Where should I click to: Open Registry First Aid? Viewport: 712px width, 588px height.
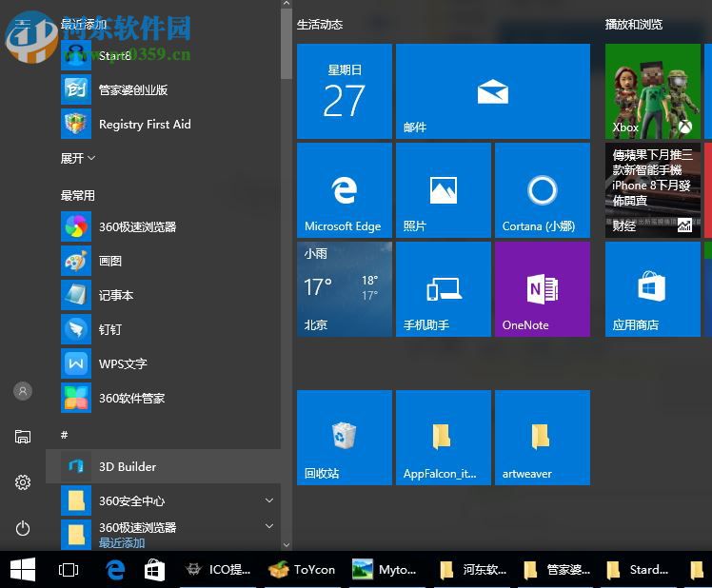(x=163, y=124)
